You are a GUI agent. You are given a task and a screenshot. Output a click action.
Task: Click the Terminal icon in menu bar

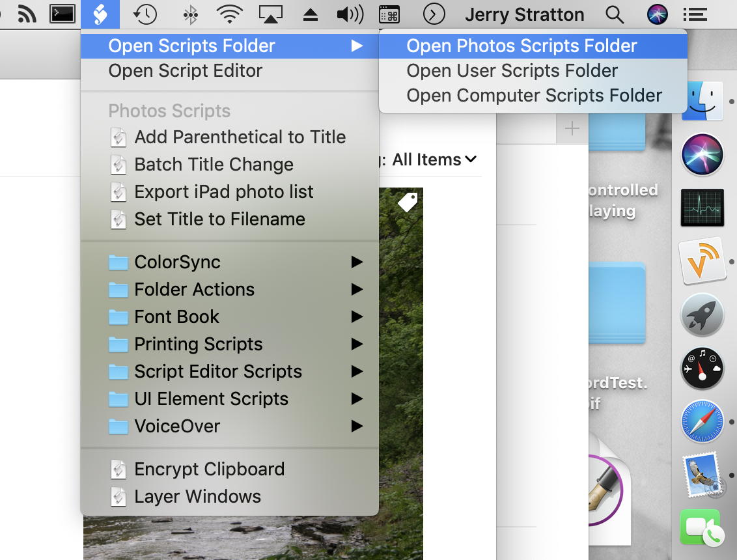[x=63, y=14]
